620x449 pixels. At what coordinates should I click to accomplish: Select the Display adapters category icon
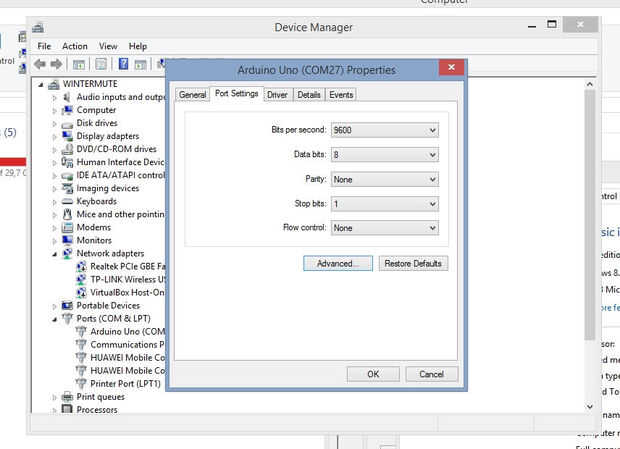point(67,136)
